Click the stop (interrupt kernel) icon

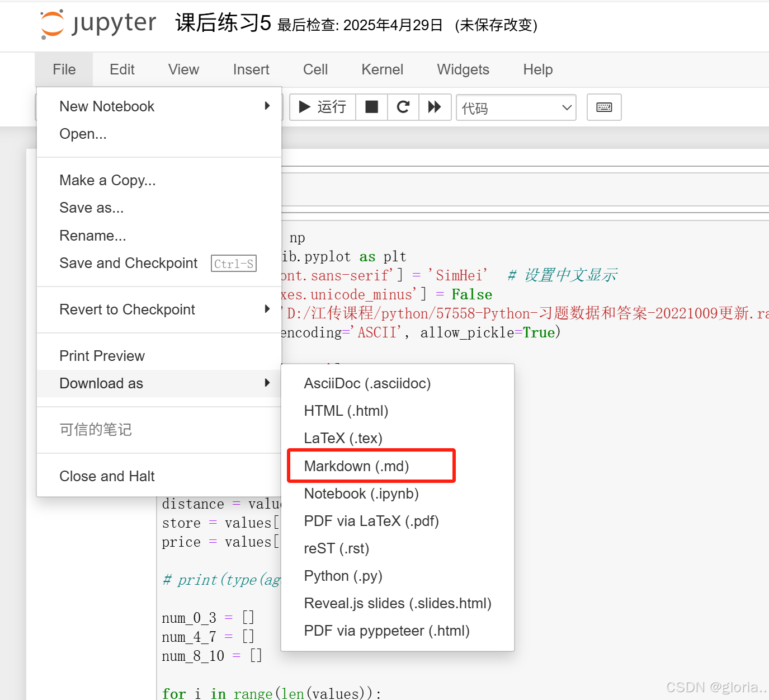point(371,107)
